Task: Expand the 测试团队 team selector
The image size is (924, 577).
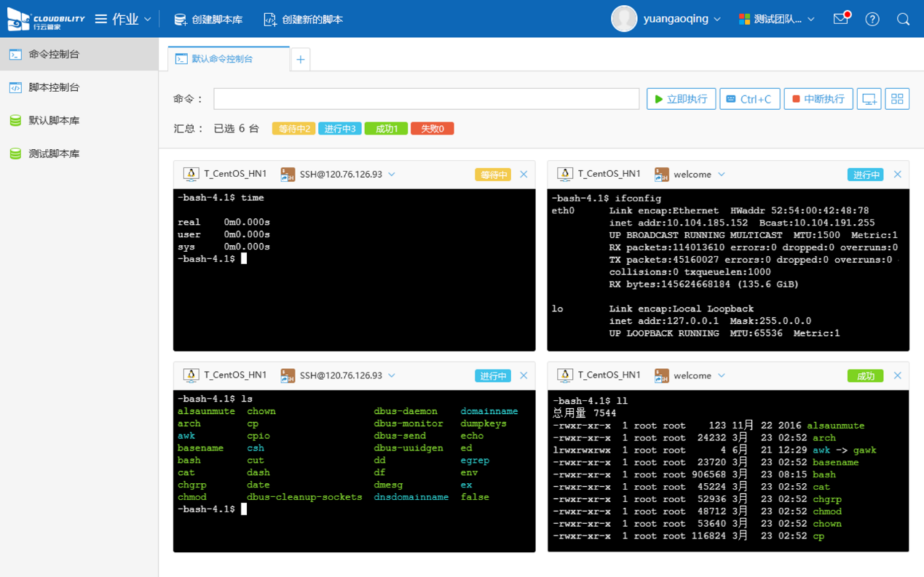Action: point(776,20)
